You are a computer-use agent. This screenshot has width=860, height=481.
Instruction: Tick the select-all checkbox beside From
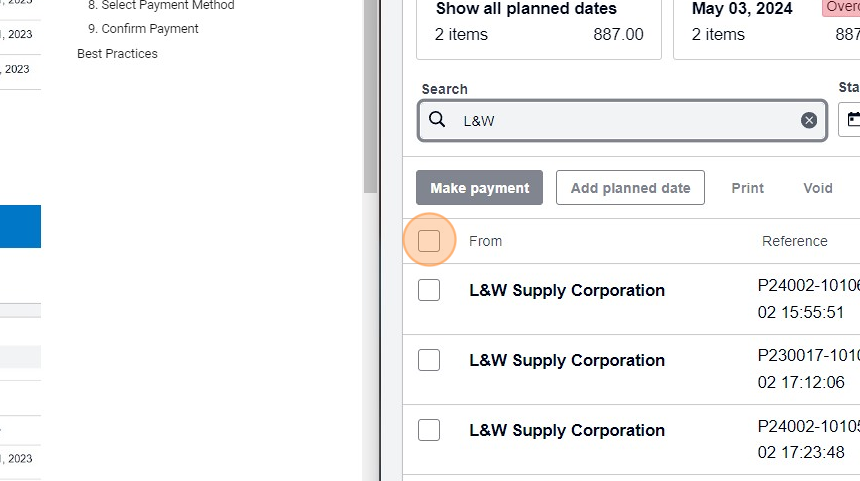429,241
